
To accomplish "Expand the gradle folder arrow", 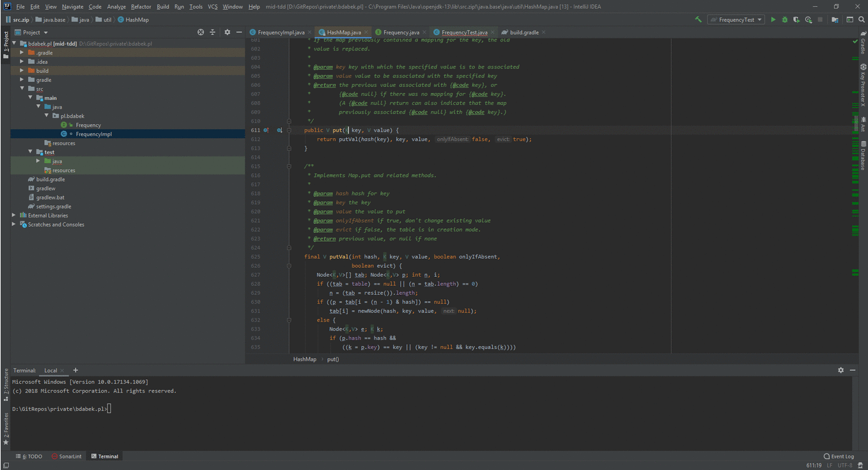I will click(22, 80).
